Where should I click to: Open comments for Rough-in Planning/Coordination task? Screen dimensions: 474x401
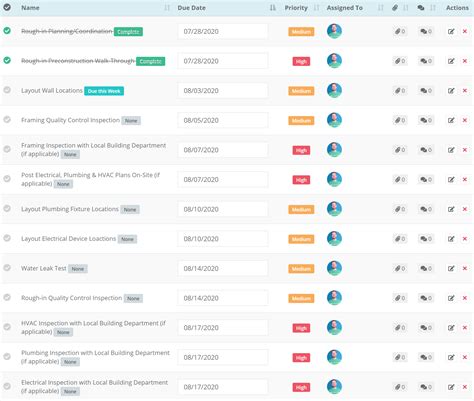coord(426,31)
